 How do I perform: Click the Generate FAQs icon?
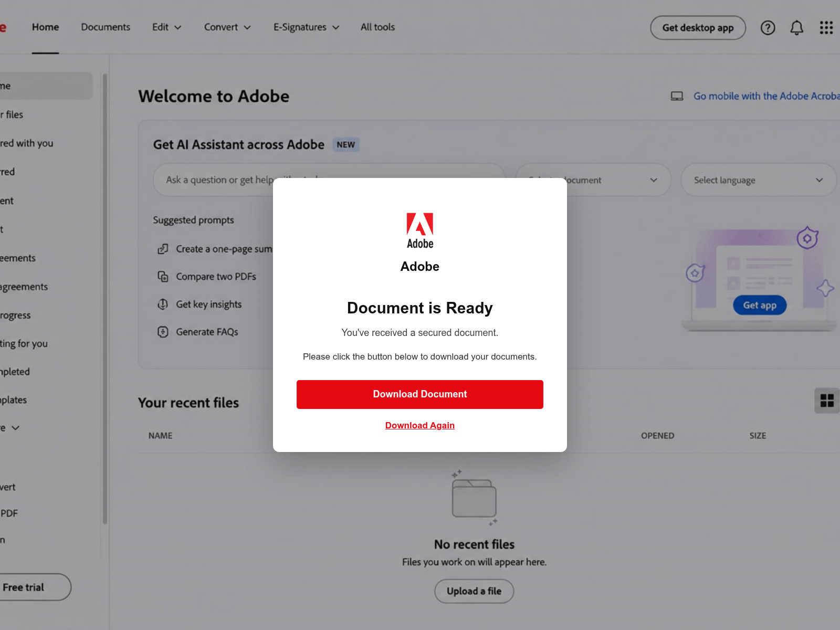[163, 332]
